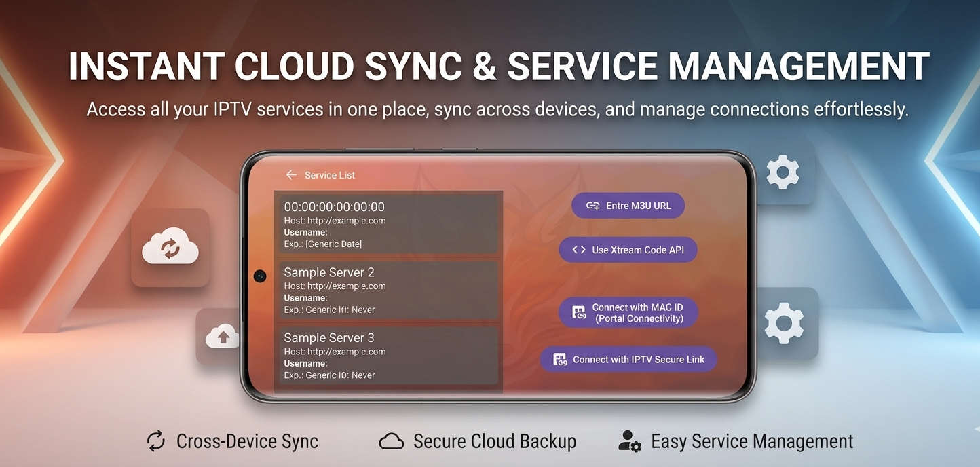The height and width of the screenshot is (467, 980).
Task: Choose Connect with MAC ID option
Action: click(628, 313)
